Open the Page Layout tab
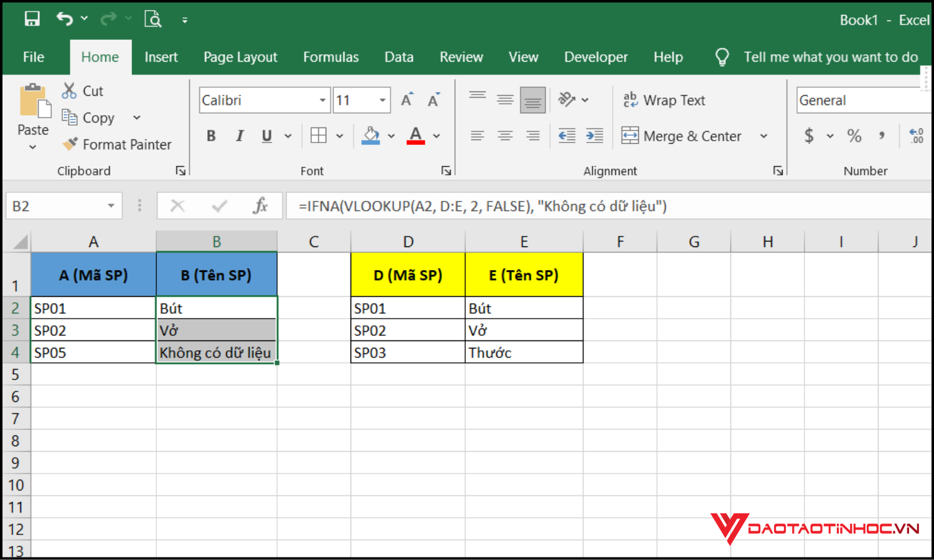The image size is (934, 560). [x=240, y=57]
